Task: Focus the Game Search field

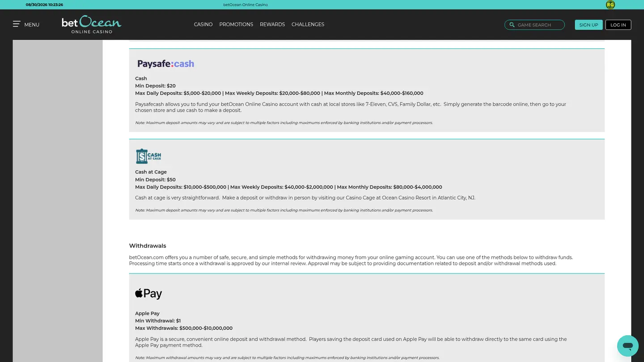Action: pos(534,25)
